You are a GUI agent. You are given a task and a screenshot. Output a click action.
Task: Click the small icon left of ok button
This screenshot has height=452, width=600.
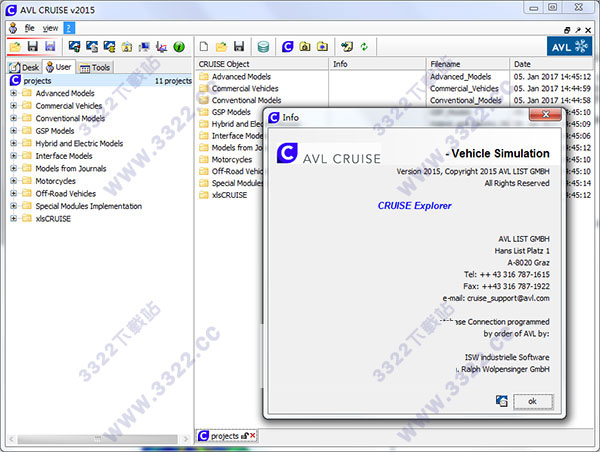[x=502, y=401]
